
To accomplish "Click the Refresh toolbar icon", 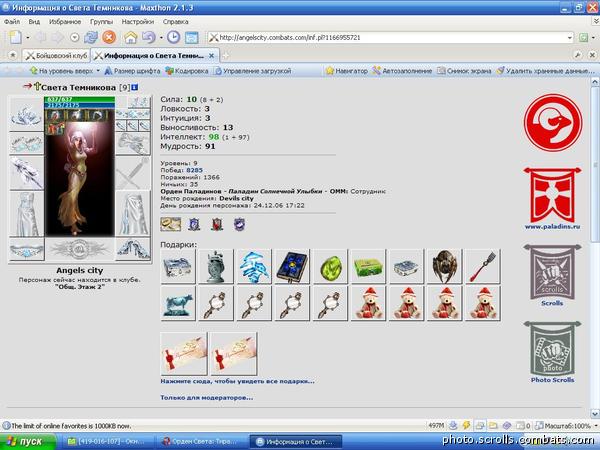I will (x=91, y=37).
